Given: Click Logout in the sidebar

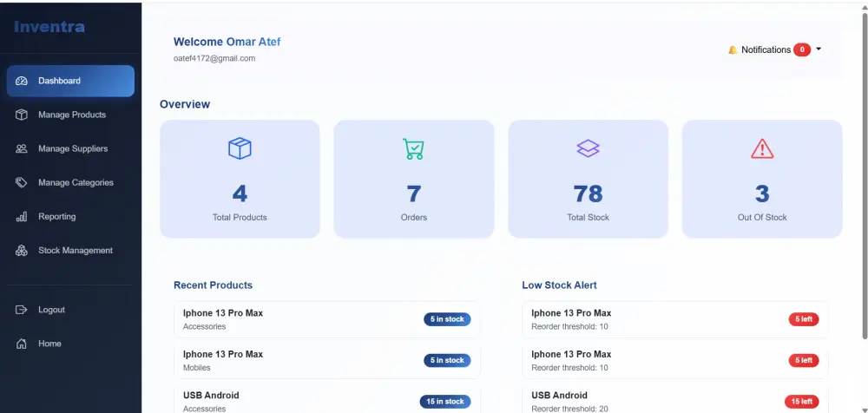Looking at the screenshot, I should pos(70,310).
